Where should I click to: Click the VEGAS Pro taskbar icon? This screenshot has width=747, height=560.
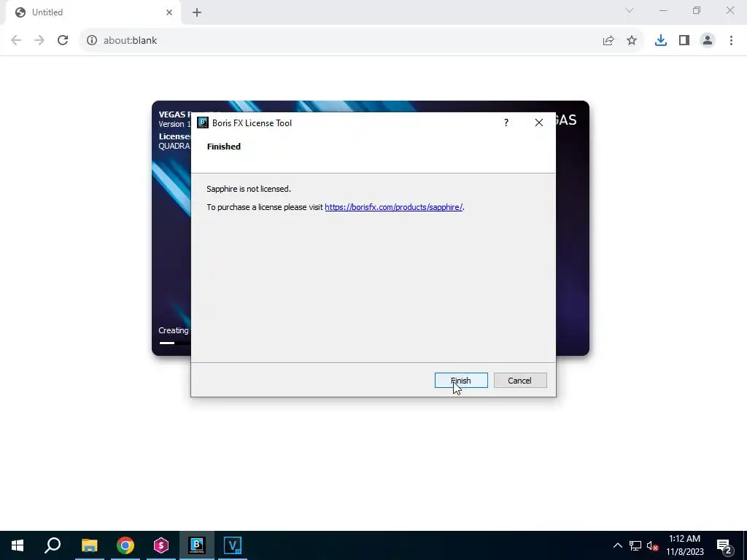click(233, 545)
